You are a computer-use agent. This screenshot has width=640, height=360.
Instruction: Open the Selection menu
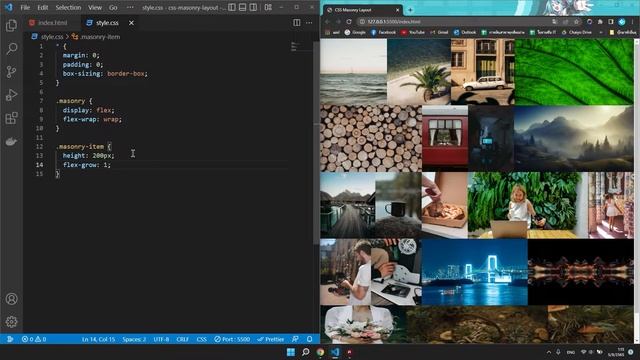(x=68, y=7)
